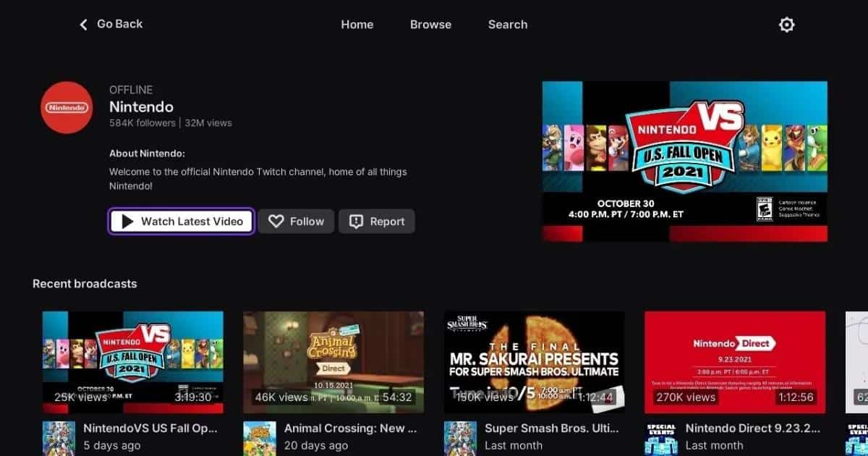This screenshot has height=456, width=868.
Task: Click the '1:12:56' duration label
Action: [x=796, y=397]
